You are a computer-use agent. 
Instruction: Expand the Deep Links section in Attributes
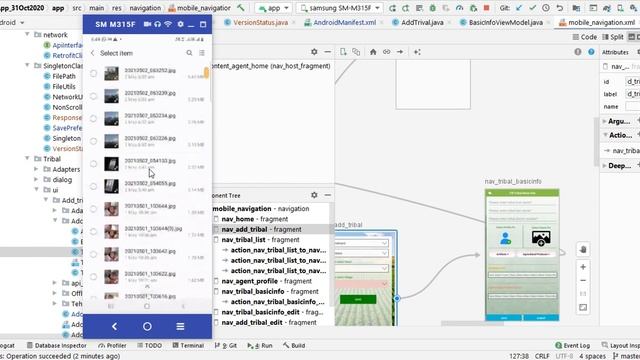604,166
